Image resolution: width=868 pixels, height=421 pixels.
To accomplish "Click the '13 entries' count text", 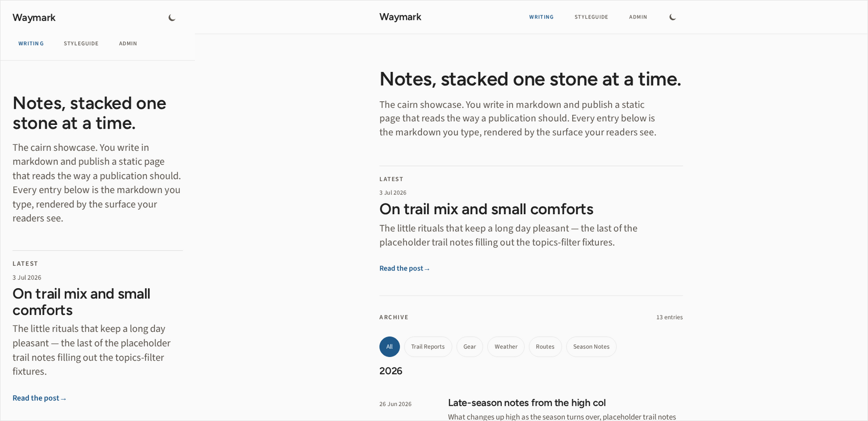I will click(x=669, y=318).
